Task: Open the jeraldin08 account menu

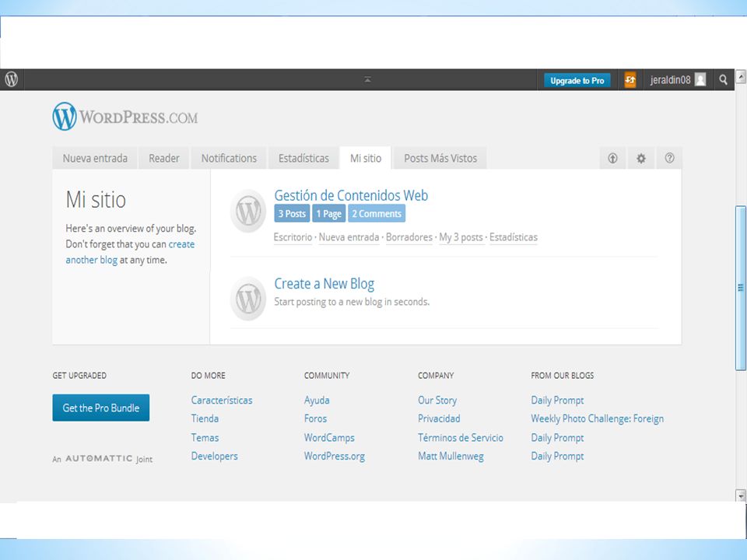Action: tap(678, 80)
